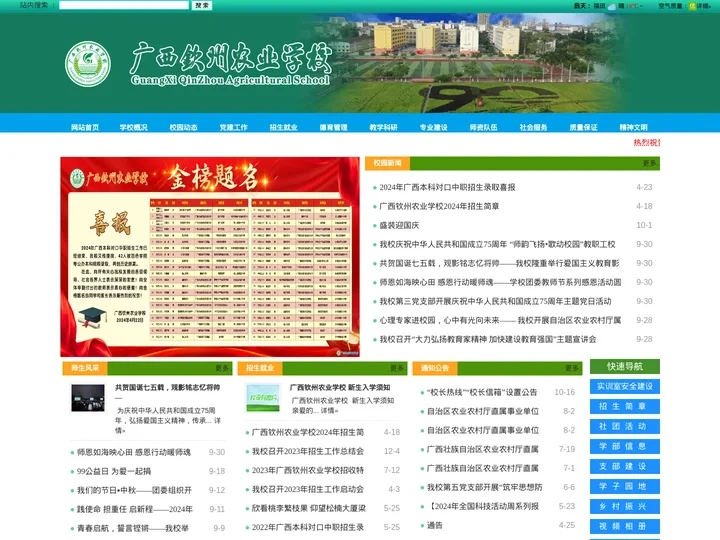Viewport: 720px width, 540px height.
Task: Open the 招生就业 nav item
Action: point(283,127)
